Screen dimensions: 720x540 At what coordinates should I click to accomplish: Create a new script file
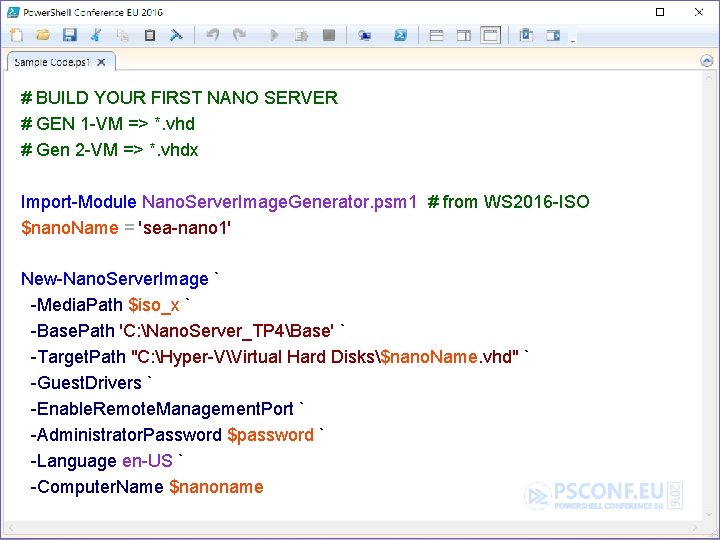pyautogui.click(x=17, y=35)
